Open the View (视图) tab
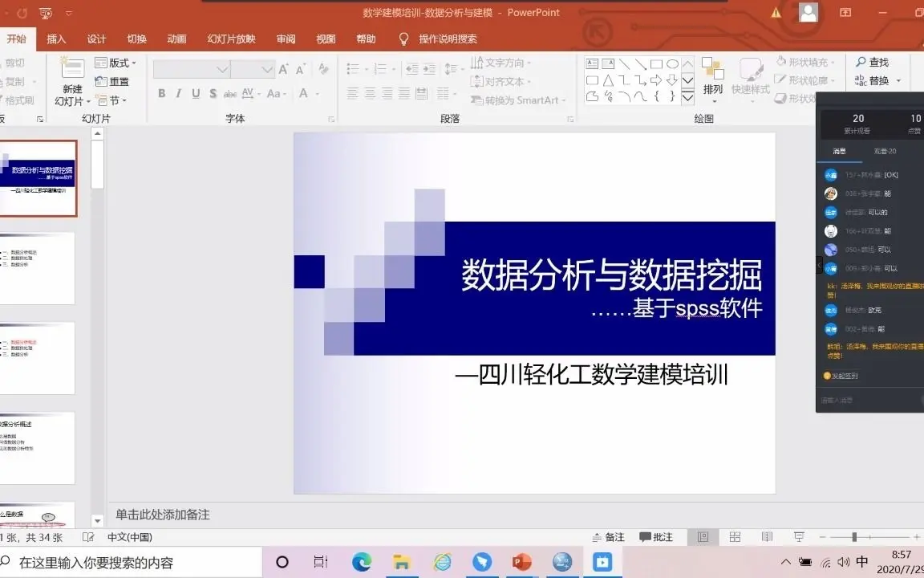 point(326,39)
